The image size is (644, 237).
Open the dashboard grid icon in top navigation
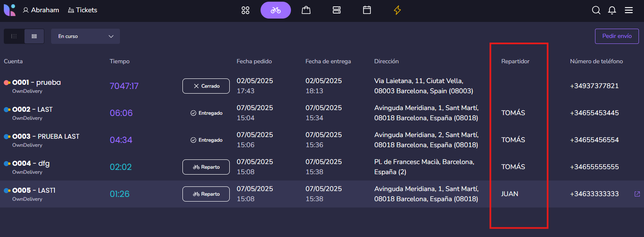tap(245, 10)
